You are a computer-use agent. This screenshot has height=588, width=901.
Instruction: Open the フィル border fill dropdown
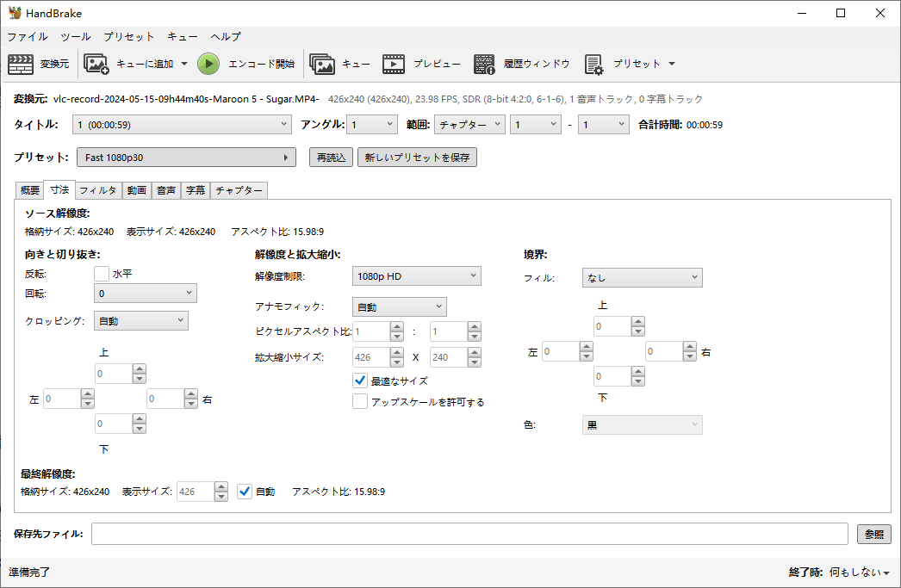point(642,278)
